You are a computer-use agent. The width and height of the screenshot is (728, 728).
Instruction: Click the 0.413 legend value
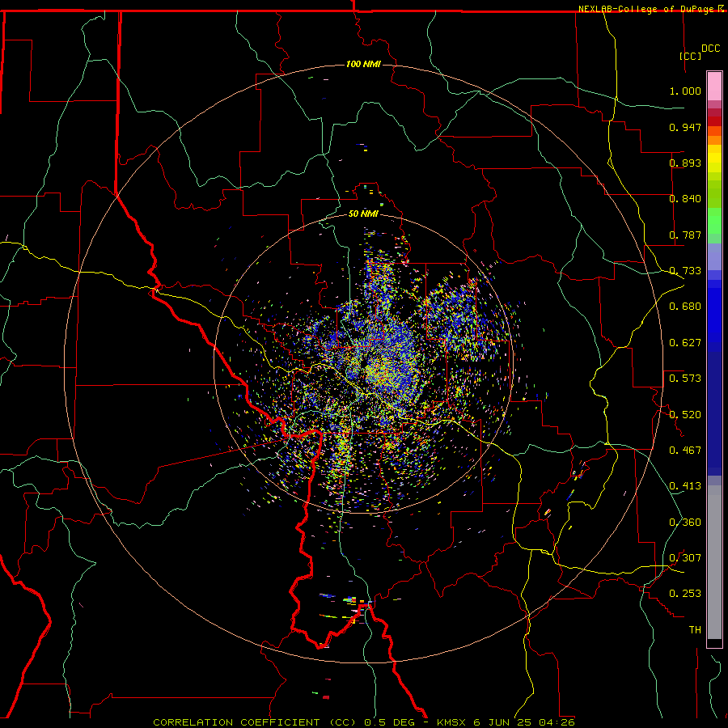(x=685, y=486)
